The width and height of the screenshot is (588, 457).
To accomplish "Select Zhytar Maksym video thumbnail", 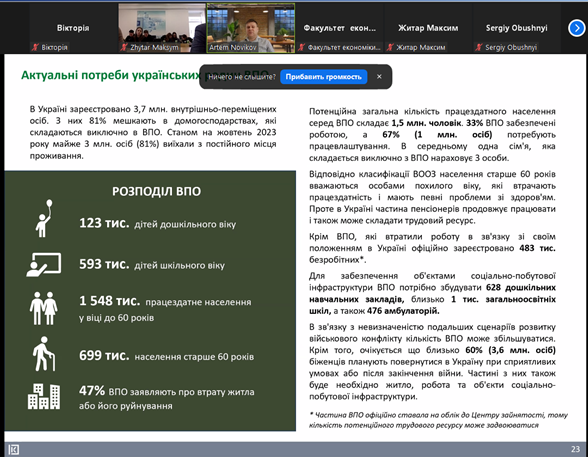I will coord(162,28).
